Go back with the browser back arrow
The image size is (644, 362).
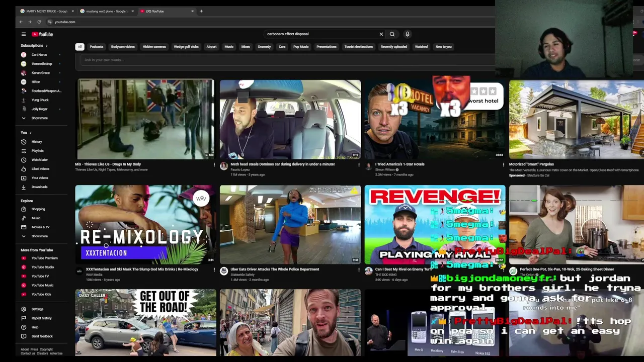21,22
